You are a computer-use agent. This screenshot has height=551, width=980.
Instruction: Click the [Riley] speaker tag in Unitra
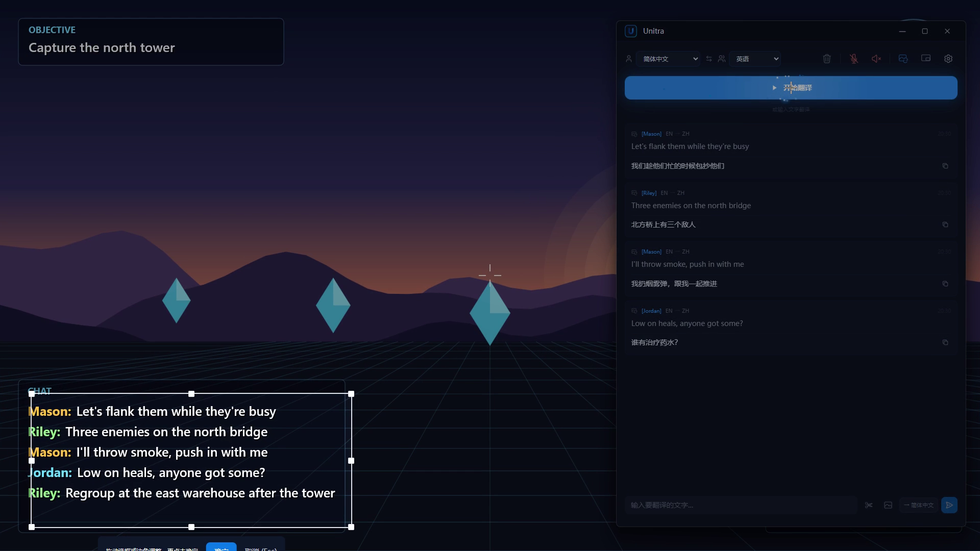[x=649, y=193]
